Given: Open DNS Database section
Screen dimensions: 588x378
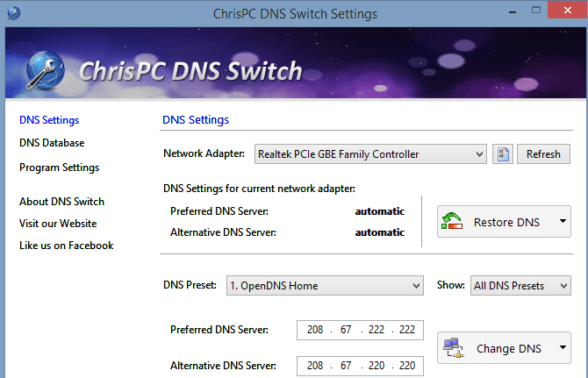Looking at the screenshot, I should [x=52, y=143].
